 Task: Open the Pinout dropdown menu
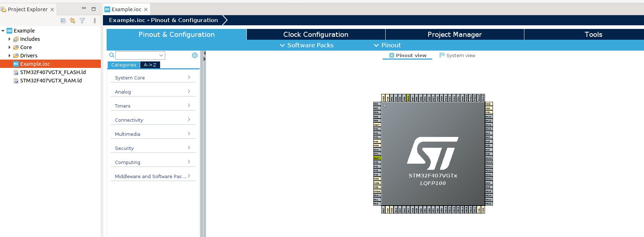387,45
